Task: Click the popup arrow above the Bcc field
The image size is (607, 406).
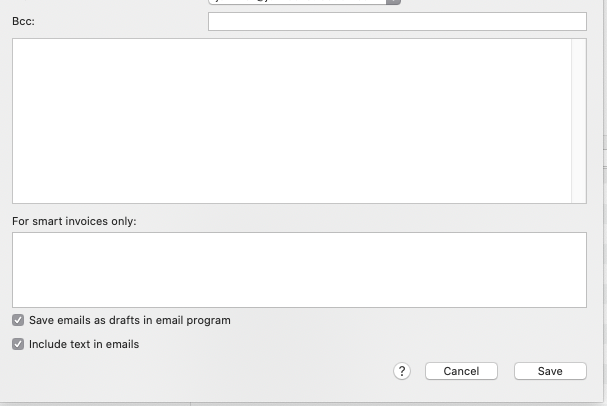Action: pos(394,2)
